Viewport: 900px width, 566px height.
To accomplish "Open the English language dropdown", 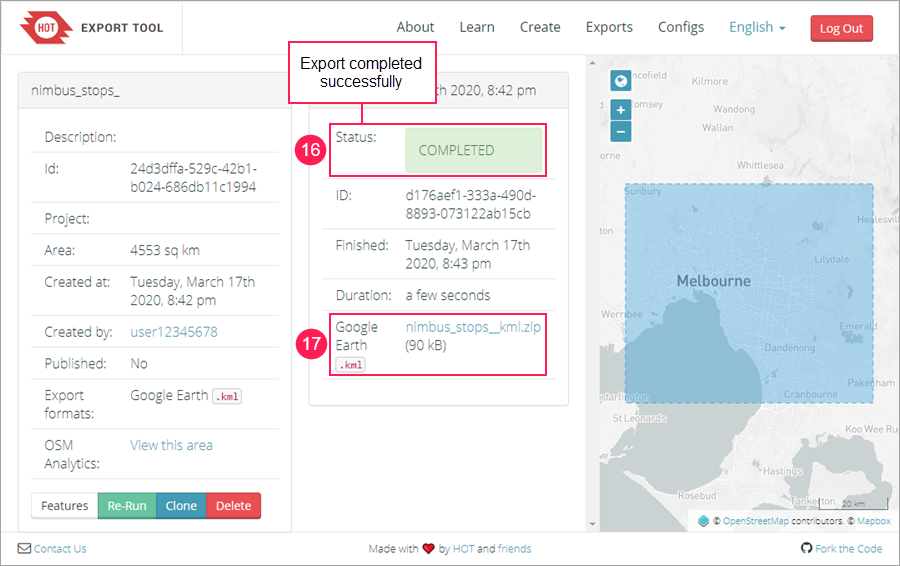I will click(757, 27).
